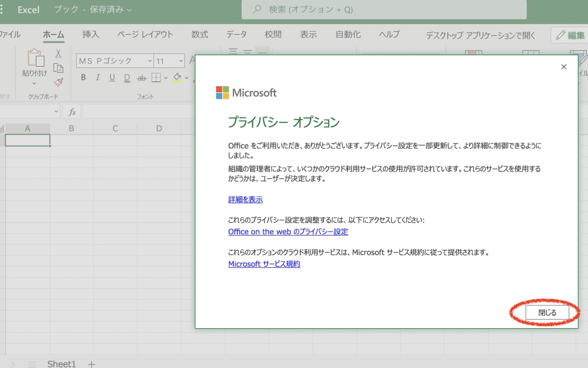Click the scissors cut icon
The image size is (588, 368).
coord(58,54)
